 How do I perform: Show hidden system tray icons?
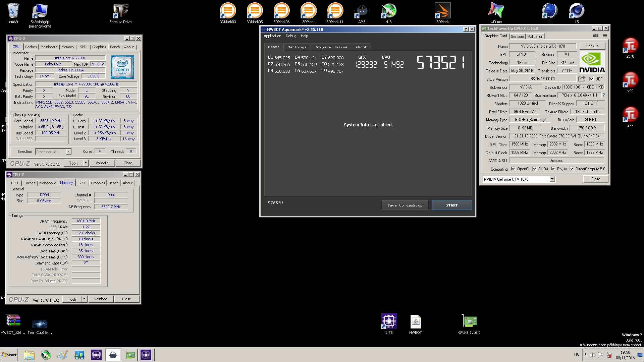[585, 355]
